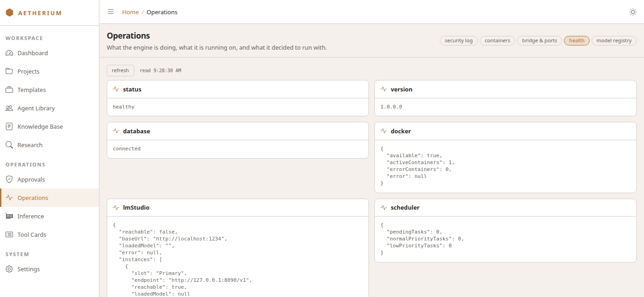The height and width of the screenshot is (297, 644).
Task: Open Tool Cards
Action: tap(49, 234)
